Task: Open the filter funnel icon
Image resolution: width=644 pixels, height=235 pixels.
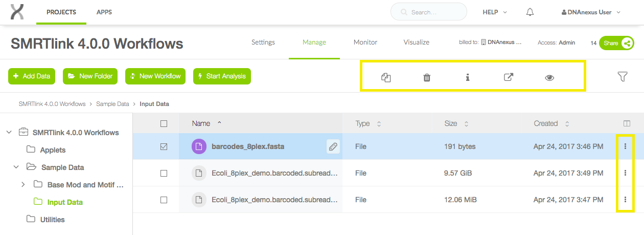Action: [622, 76]
